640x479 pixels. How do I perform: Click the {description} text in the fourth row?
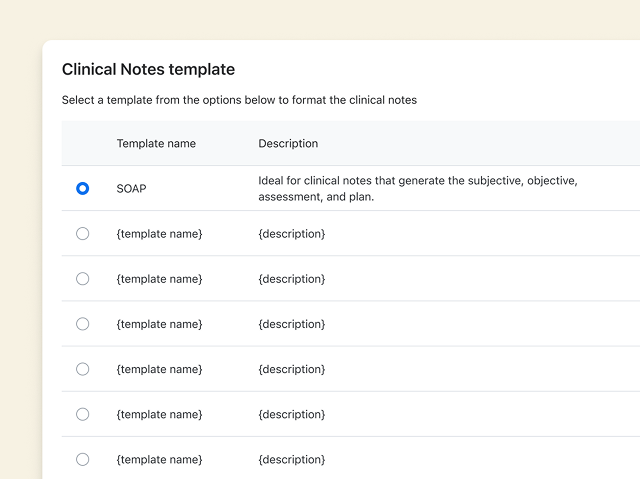tap(291, 324)
